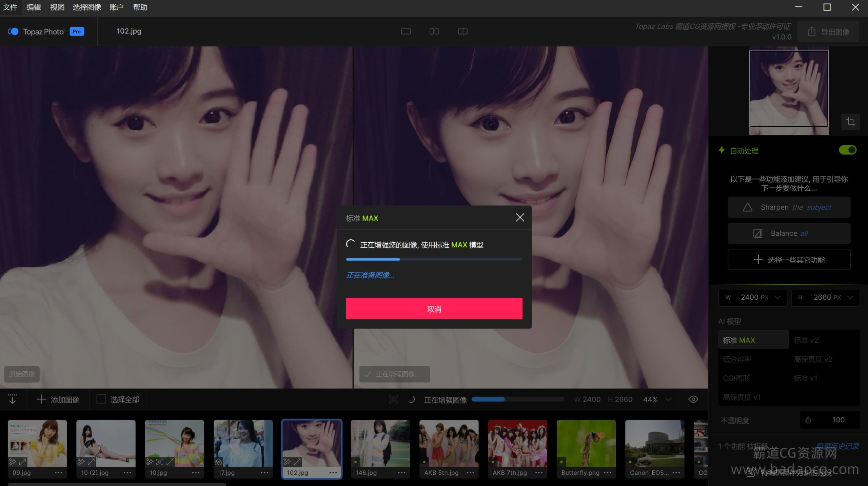Switch to side-by-side view icon
This screenshot has width=868, height=486.
pyautogui.click(x=434, y=32)
